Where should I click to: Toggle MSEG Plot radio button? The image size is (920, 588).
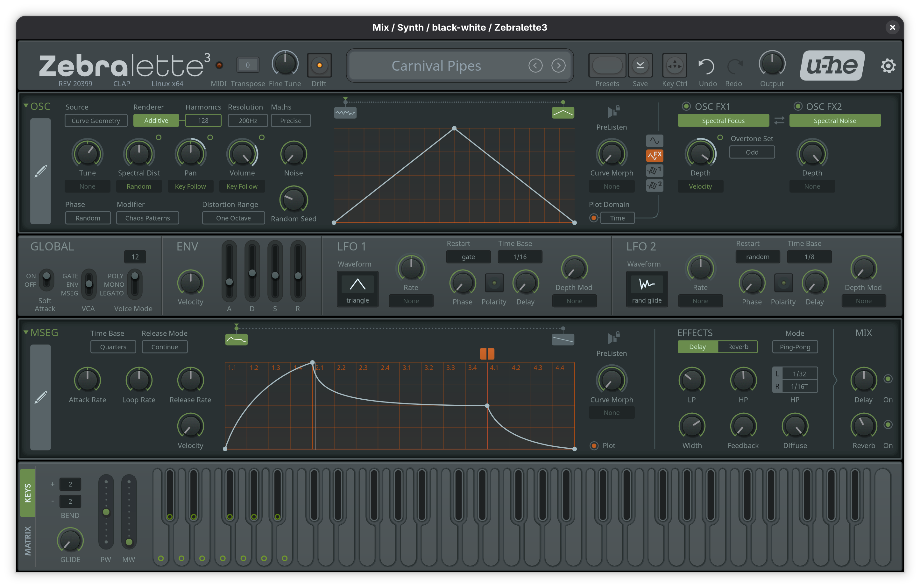[594, 445]
